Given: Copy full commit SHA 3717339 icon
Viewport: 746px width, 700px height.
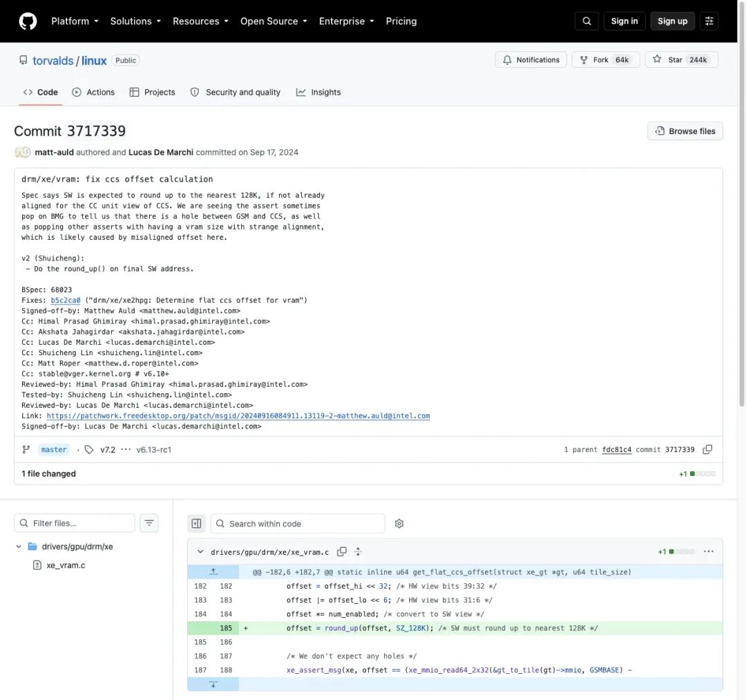Looking at the screenshot, I should click(x=707, y=450).
